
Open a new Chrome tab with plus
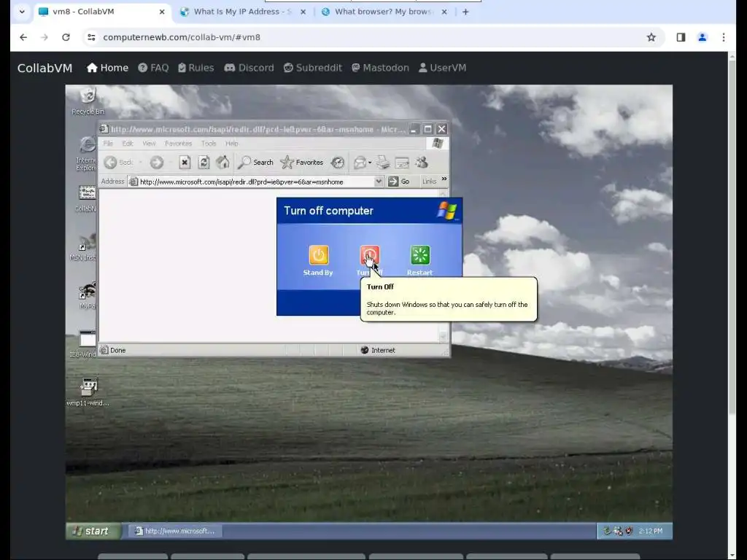(465, 12)
